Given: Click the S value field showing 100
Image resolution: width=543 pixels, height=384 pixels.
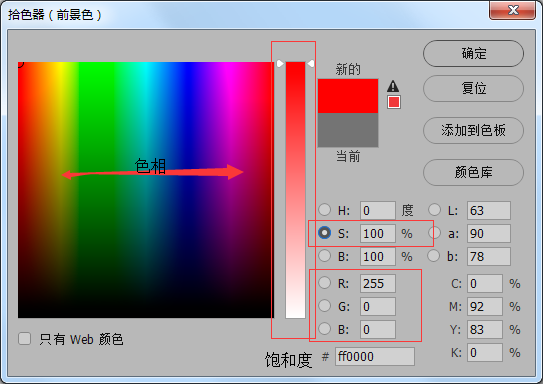Looking at the screenshot, I should (x=378, y=233).
